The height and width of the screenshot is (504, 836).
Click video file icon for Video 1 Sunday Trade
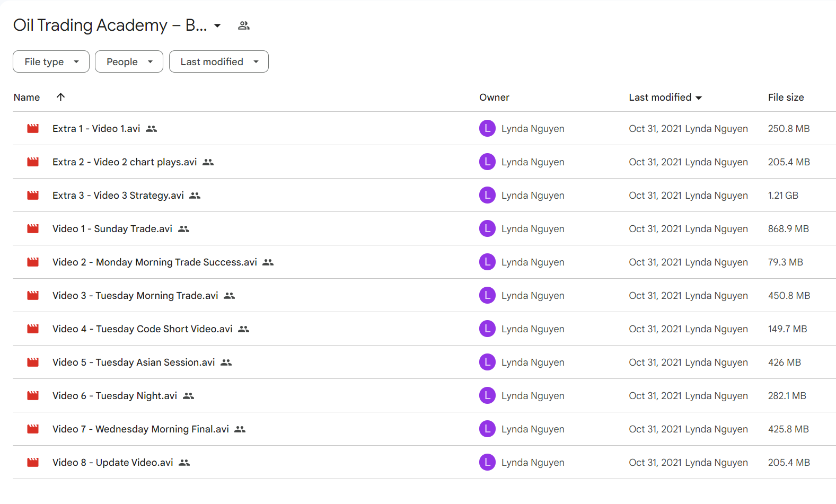(33, 228)
